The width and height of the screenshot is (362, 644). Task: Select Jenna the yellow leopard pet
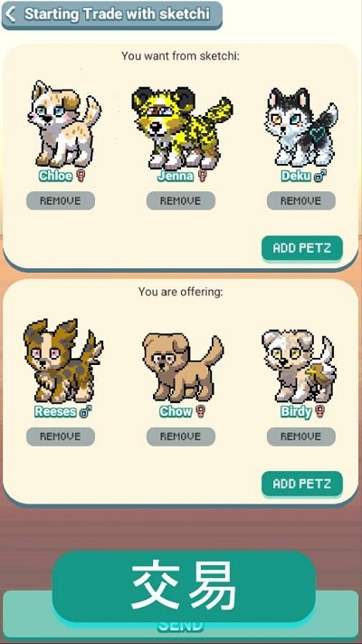[181, 128]
